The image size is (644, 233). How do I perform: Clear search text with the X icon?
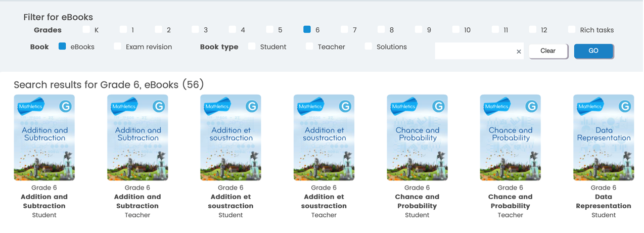(519, 52)
